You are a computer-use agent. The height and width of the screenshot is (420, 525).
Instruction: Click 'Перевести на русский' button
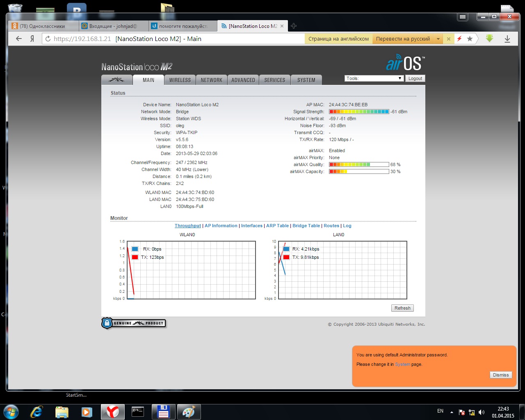point(403,39)
